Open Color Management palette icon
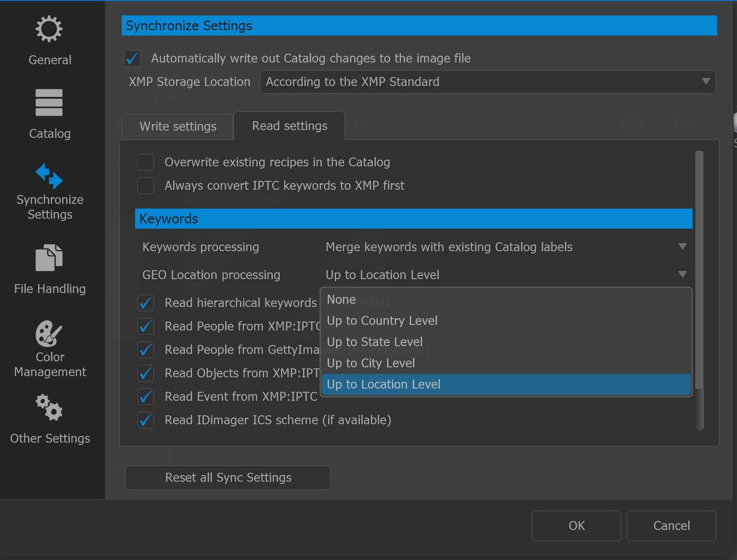This screenshot has height=560, width=737. click(49, 334)
